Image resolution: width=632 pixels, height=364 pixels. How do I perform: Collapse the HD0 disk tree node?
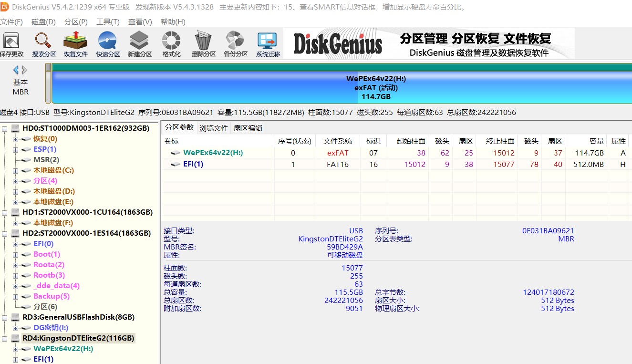(x=5, y=128)
